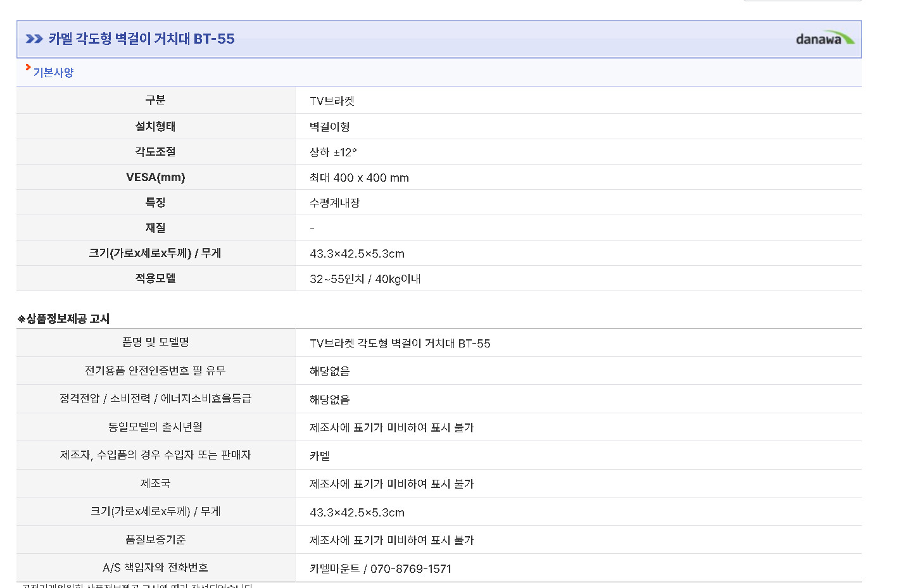Select 'TV브라켓 각도형 벽걸이 거치대 BT-55' value
The image size is (915, 588).
pos(400,343)
